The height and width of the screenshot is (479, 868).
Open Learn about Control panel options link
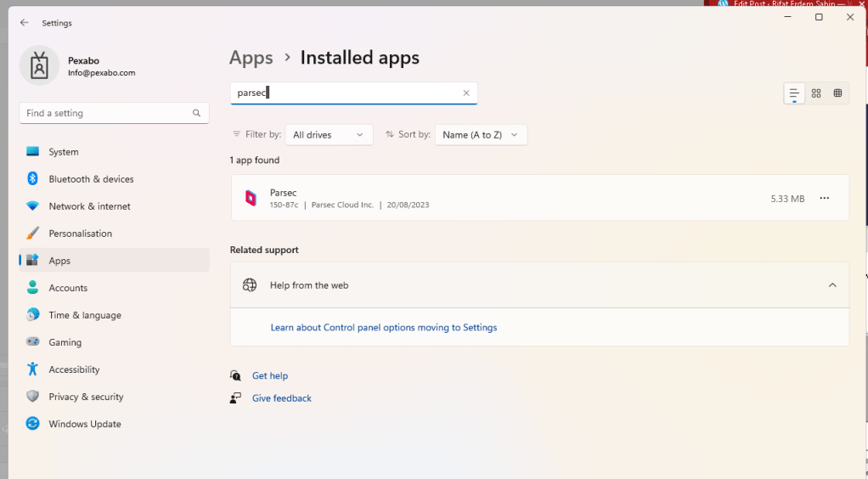pos(384,327)
